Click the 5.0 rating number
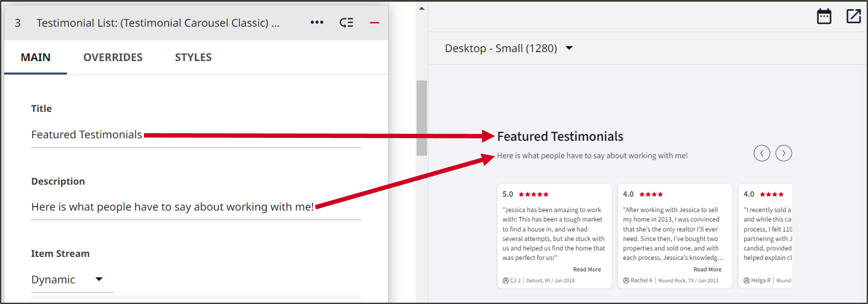Image resolution: width=868 pixels, height=304 pixels. pyautogui.click(x=508, y=194)
